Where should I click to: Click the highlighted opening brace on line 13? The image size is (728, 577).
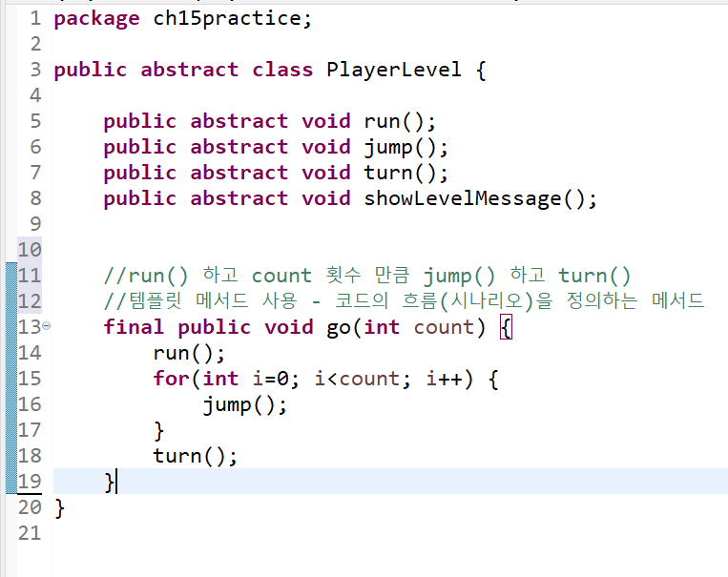[x=506, y=328]
